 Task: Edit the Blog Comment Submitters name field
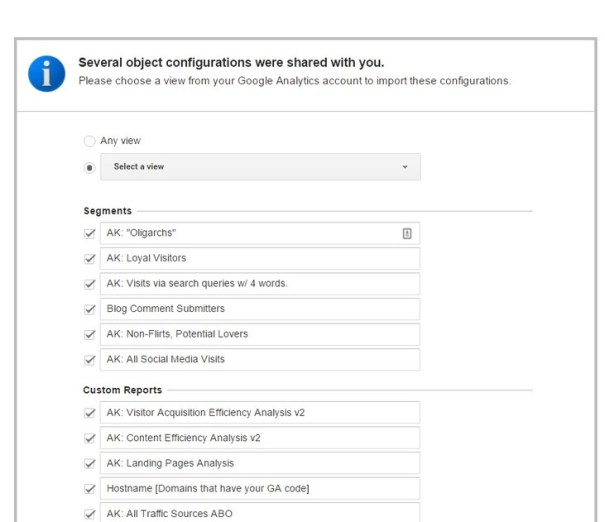260,309
